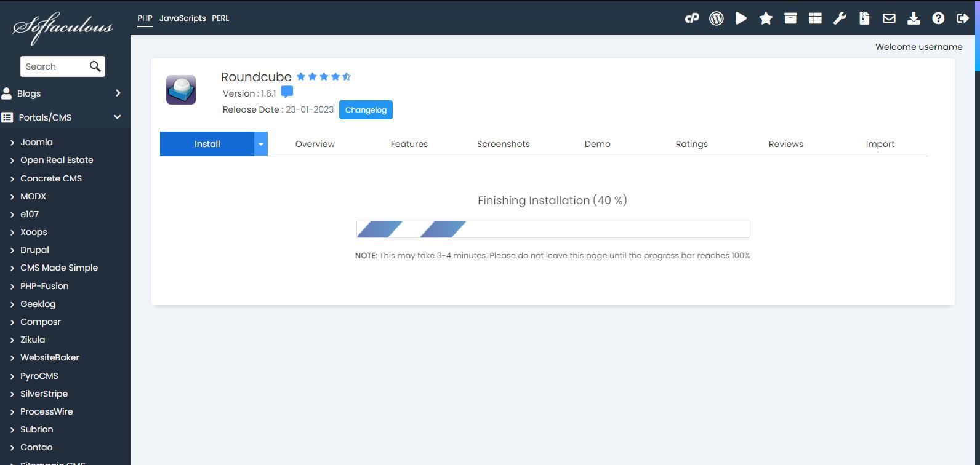
Task: Open the Install button dropdown arrow
Action: point(261,144)
